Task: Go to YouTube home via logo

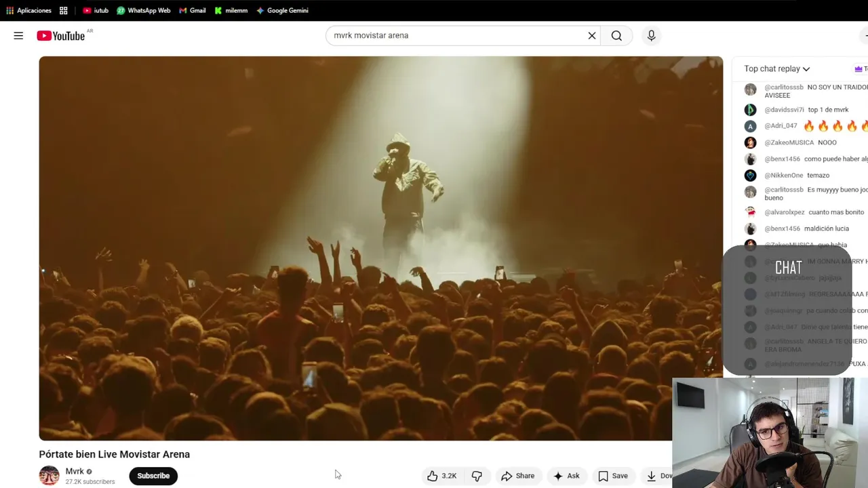Action: 61,36
